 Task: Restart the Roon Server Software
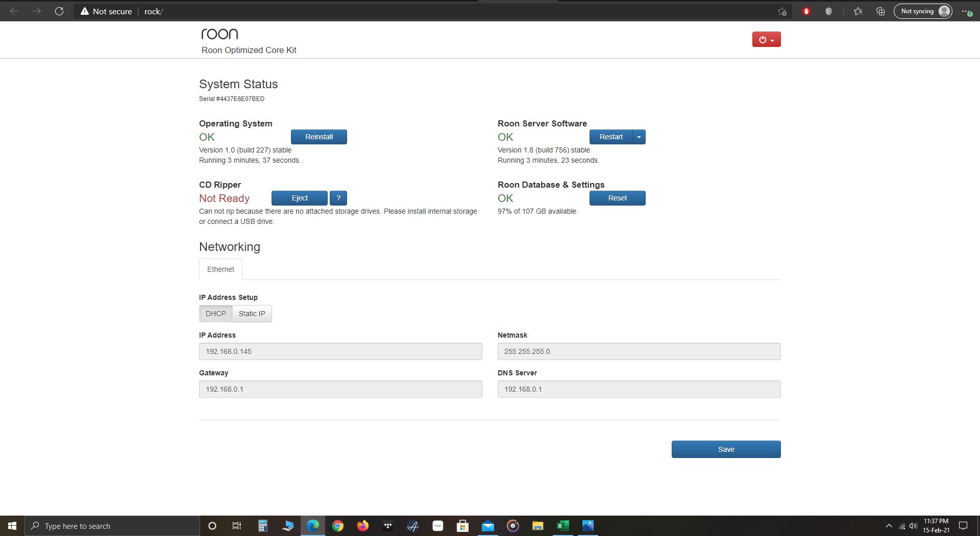point(611,137)
